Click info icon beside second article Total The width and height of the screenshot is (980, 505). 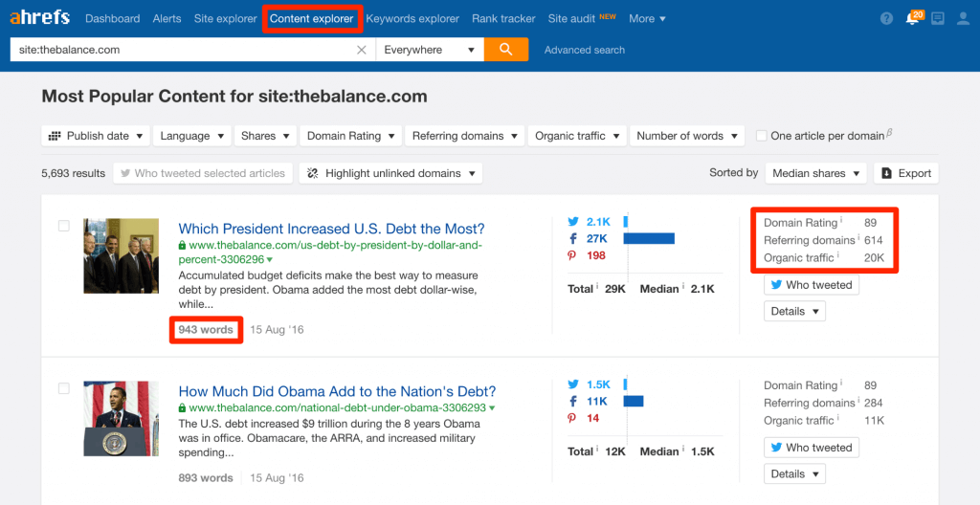(597, 450)
